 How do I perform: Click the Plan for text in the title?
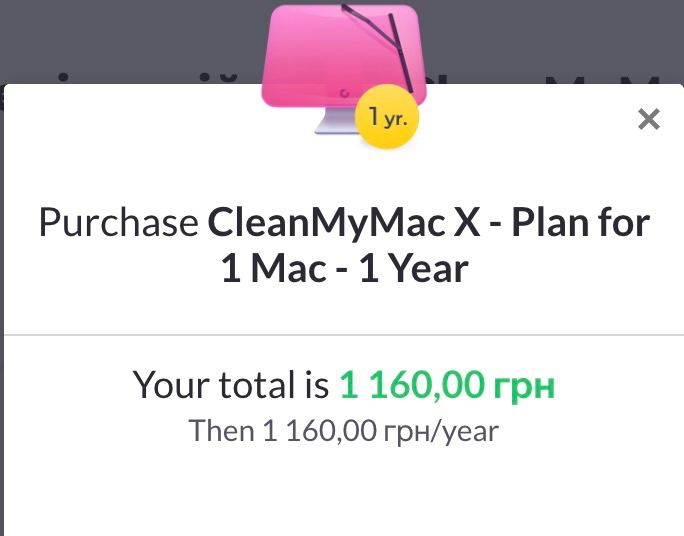tap(581, 223)
